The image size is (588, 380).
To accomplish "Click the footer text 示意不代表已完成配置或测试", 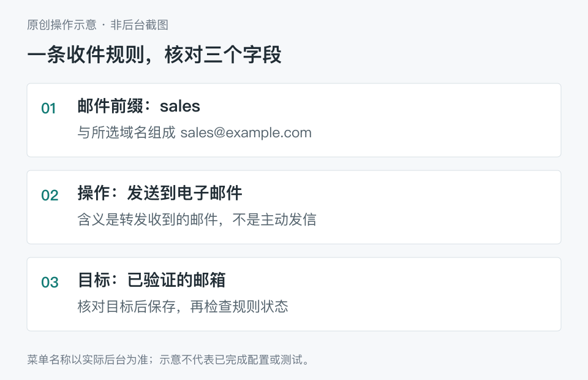I will coord(235,360).
